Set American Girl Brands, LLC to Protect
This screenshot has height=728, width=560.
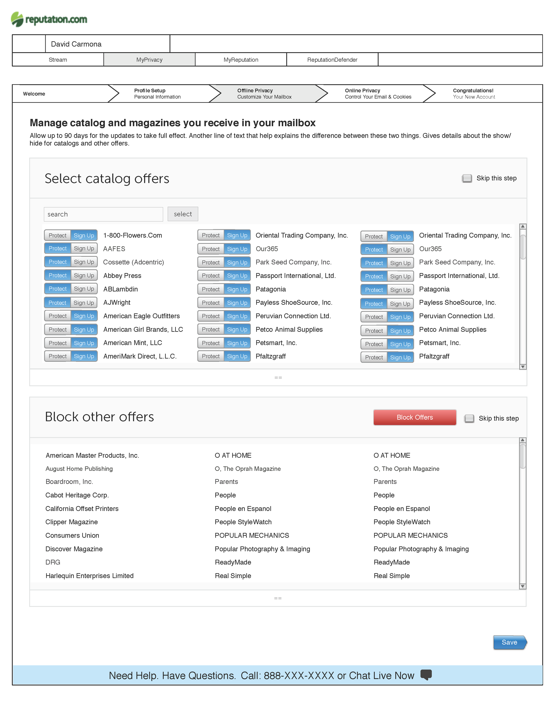tap(57, 330)
